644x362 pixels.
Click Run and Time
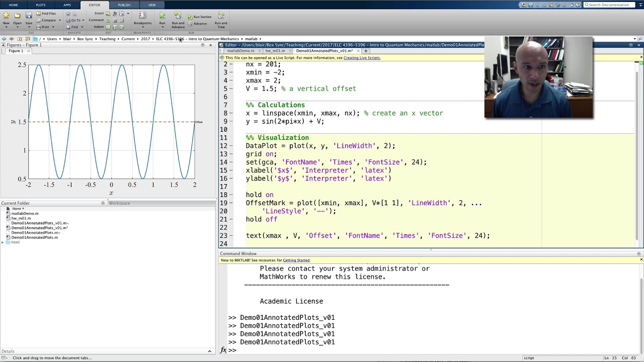coord(221,20)
